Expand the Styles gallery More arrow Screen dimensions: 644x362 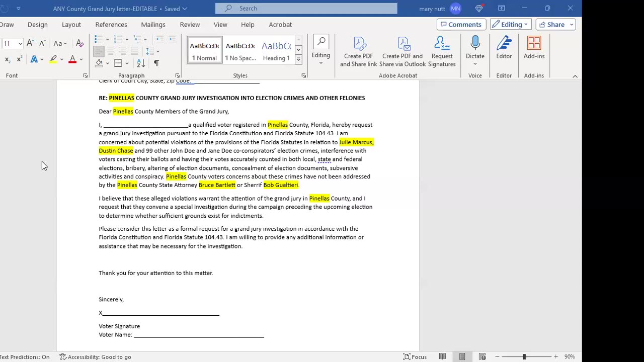click(298, 60)
